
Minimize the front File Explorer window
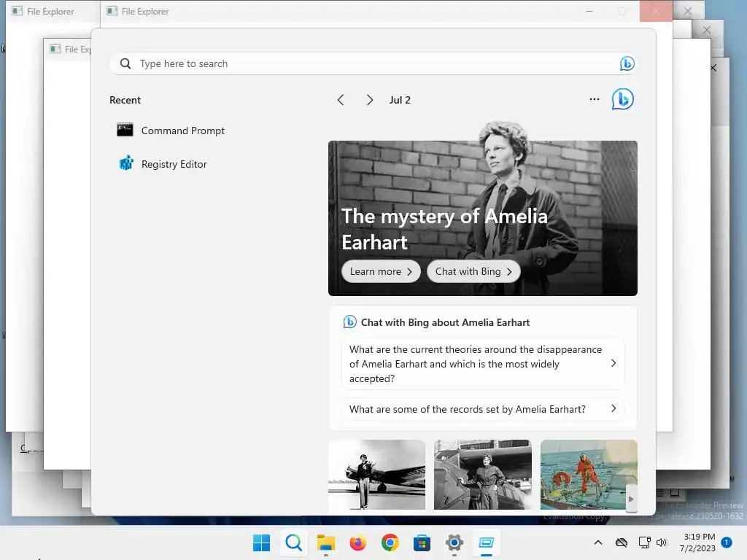click(x=589, y=11)
